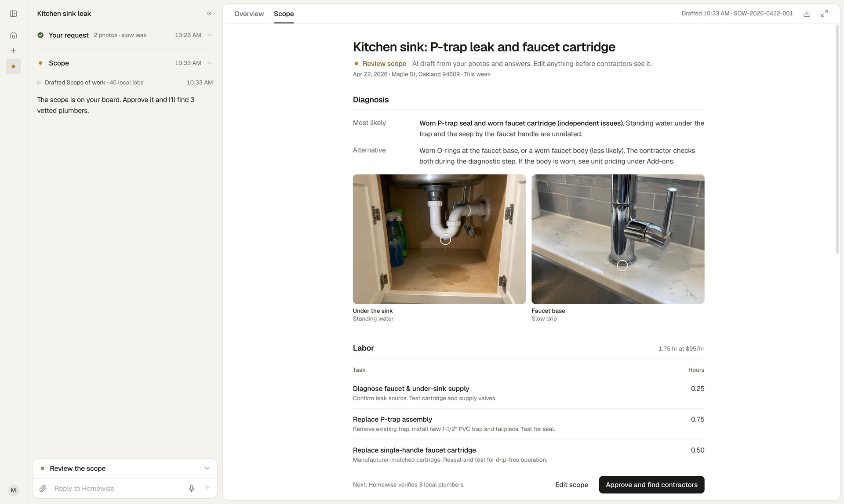Open the Review the scope dropdown
Image resolution: width=844 pixels, height=504 pixels.
125,468
